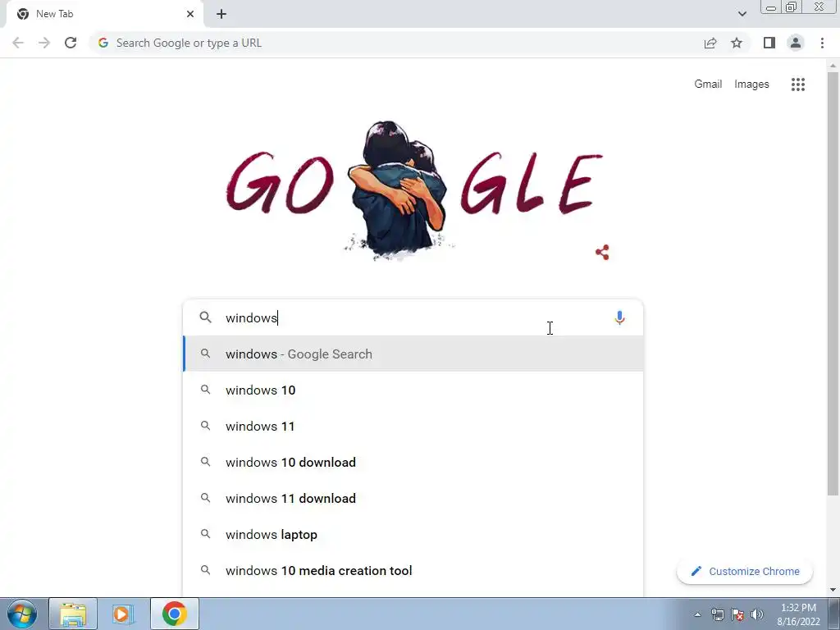Screen dimensions: 840x630
Task: Open the volume speaker icon
Action: click(757, 614)
